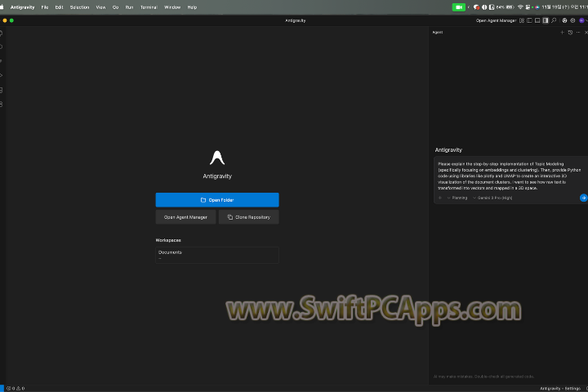Click the errors and warnings status bar indicator
Image resolution: width=588 pixels, height=392 pixels.
16,388
